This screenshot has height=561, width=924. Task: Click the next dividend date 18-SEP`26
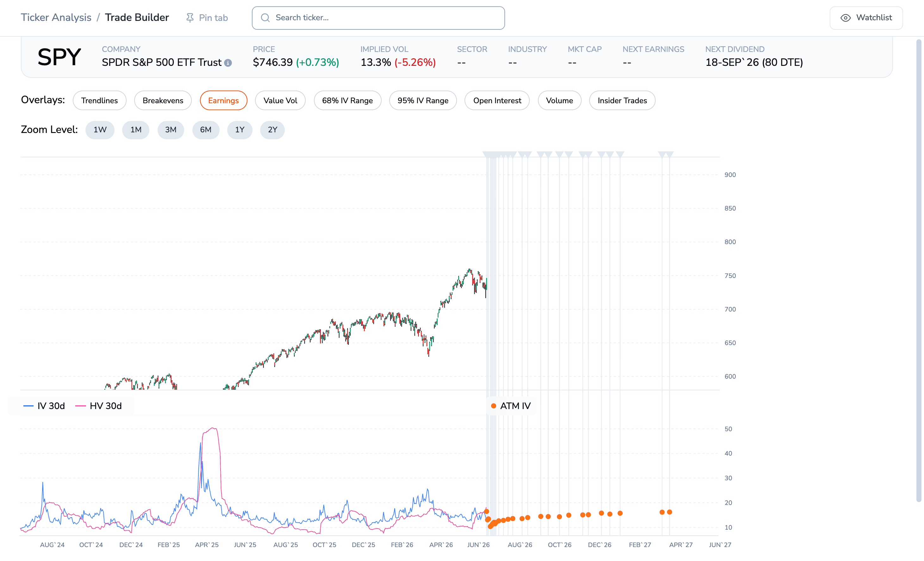point(732,62)
